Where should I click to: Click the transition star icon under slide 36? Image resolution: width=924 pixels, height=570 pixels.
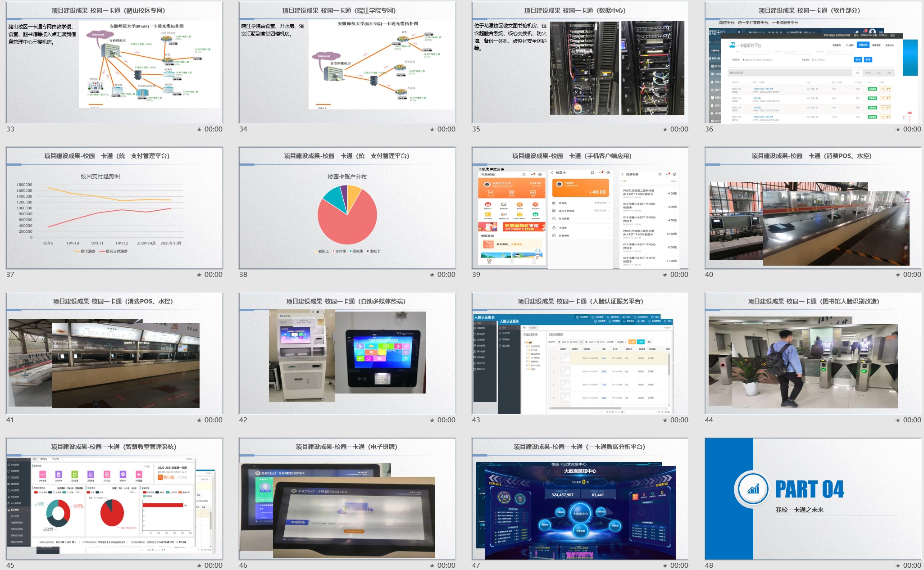click(x=898, y=129)
